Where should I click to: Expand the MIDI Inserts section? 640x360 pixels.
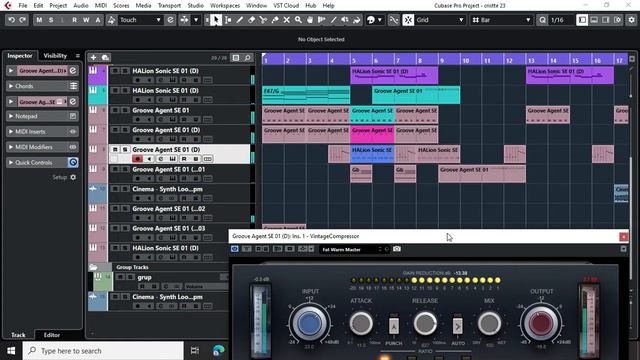coord(42,131)
